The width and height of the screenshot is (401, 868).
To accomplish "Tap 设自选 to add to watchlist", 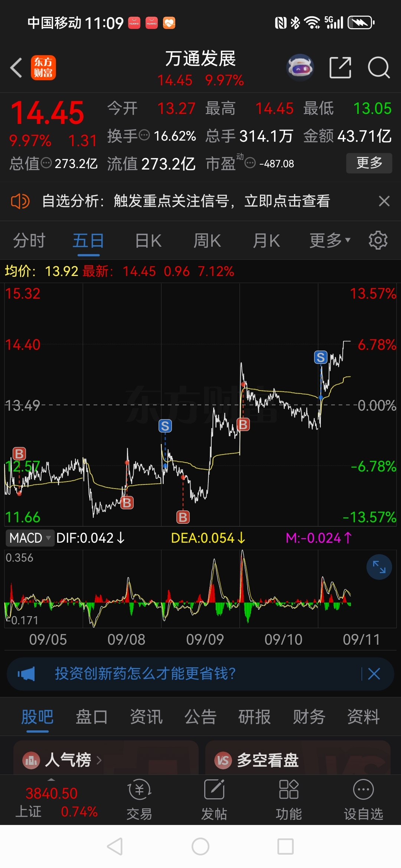I will pos(363,799).
